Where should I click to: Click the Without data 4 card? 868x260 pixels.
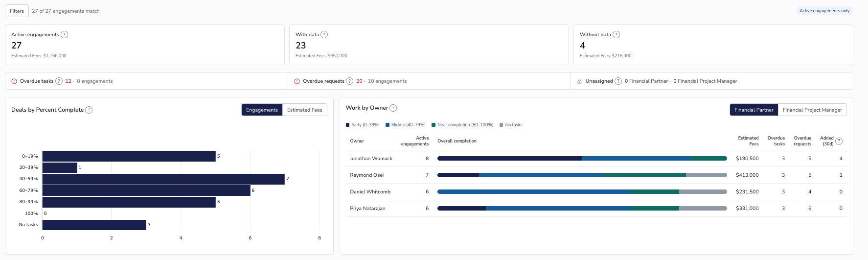tap(713, 45)
